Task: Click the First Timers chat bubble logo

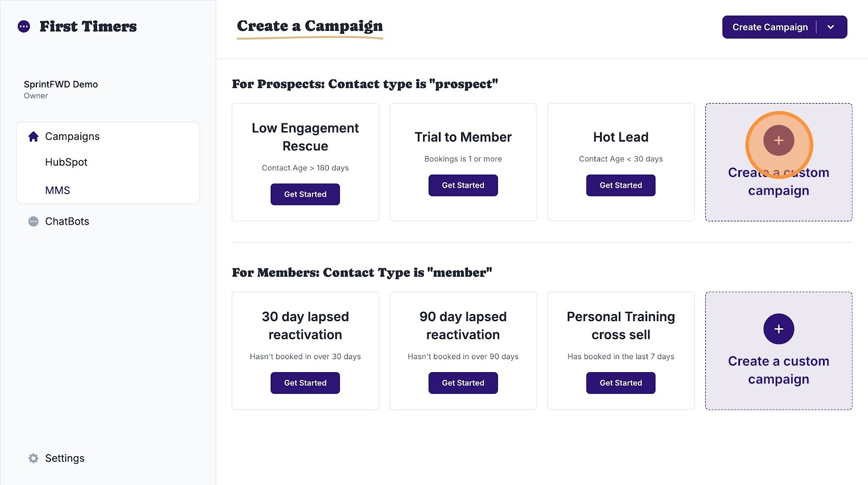Action: tap(24, 27)
